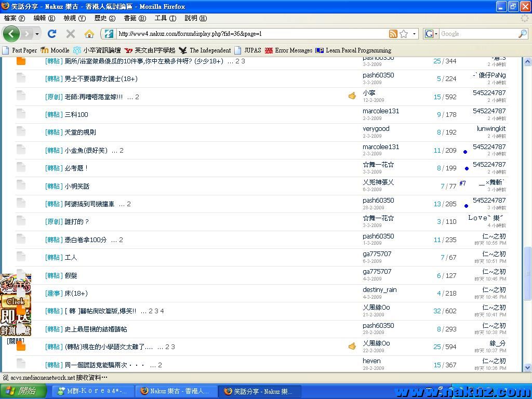Bookmark this page with the star icon

click(404, 34)
